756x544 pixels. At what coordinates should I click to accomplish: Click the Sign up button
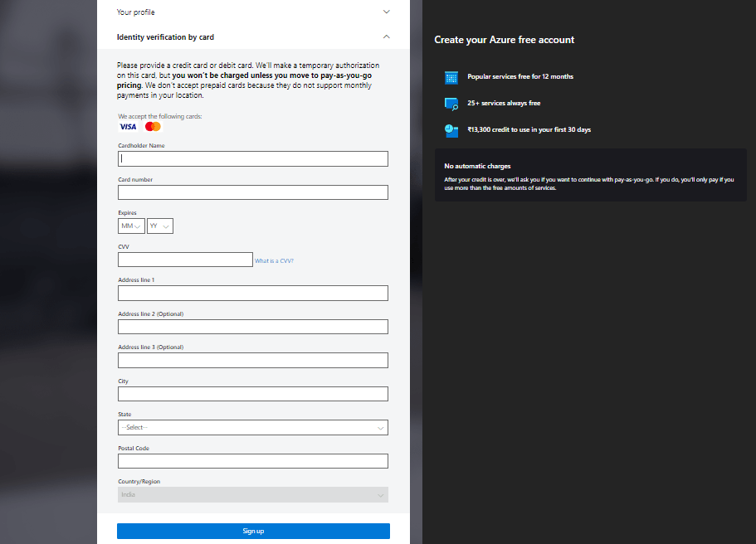coord(253,531)
